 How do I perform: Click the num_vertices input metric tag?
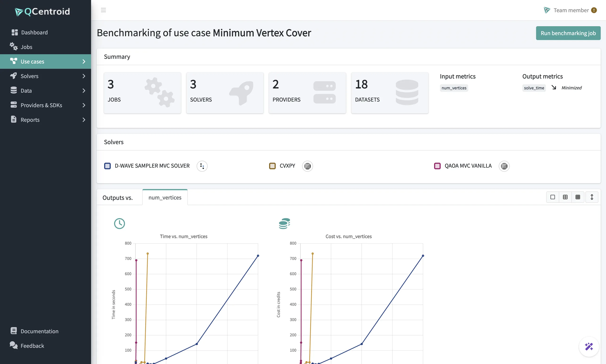[x=454, y=88]
